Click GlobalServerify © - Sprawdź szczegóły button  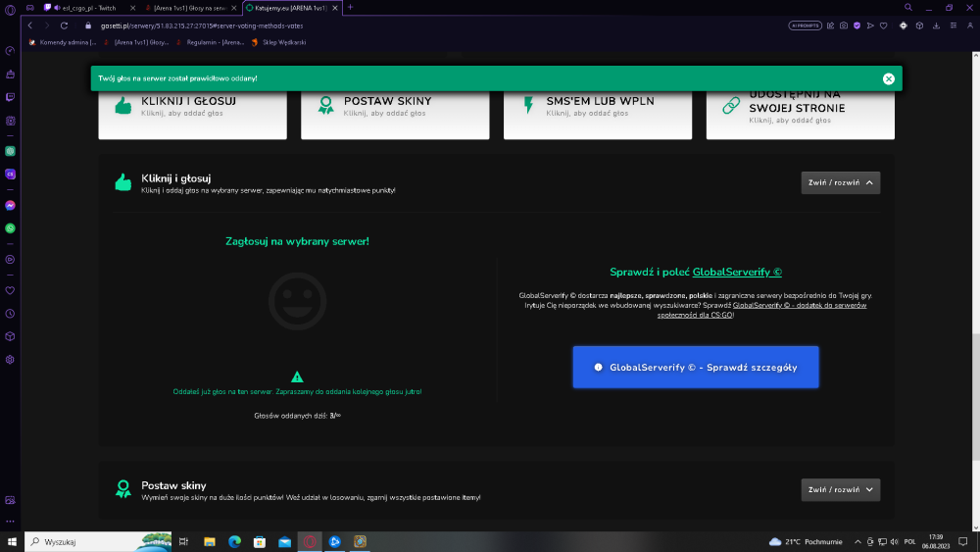point(696,367)
